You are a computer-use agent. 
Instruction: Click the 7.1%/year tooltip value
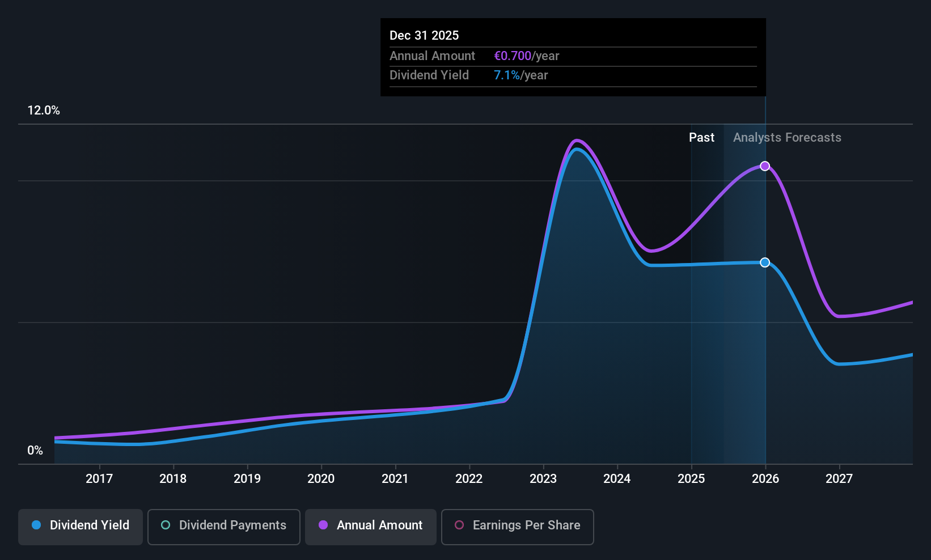tap(521, 75)
